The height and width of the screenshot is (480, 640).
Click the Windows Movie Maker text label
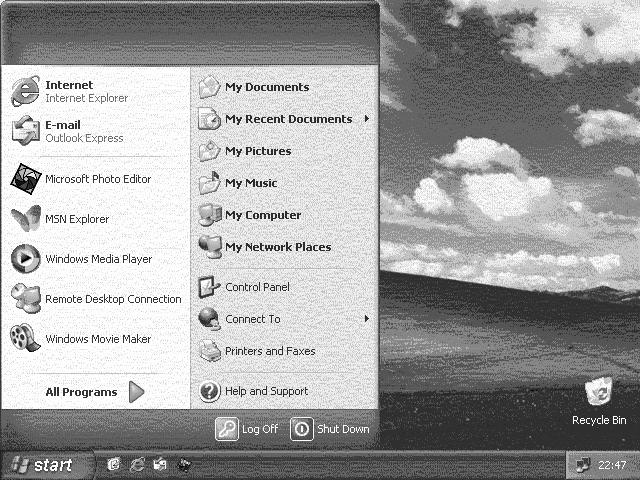click(98, 339)
